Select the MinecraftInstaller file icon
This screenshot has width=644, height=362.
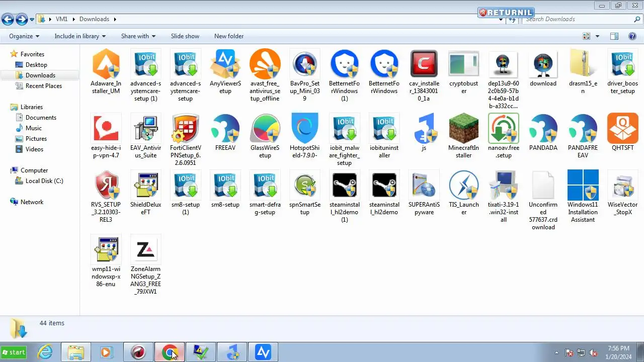[464, 129]
